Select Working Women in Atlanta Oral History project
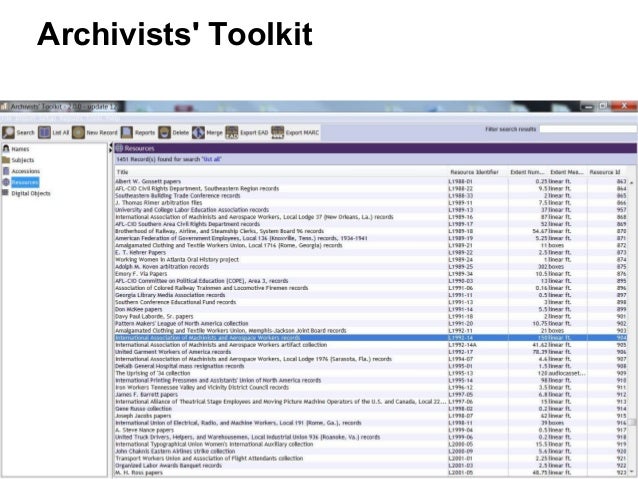Viewport: 638px width, 479px height. (x=371, y=259)
